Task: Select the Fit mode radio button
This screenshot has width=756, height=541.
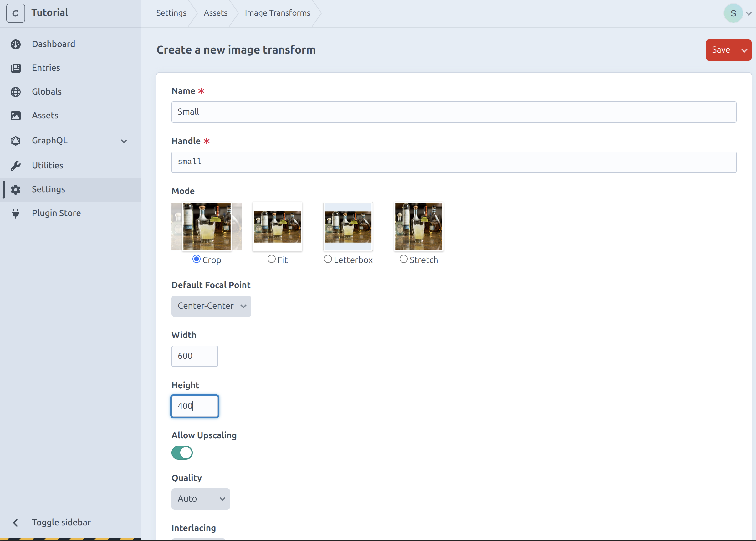Action: click(272, 259)
